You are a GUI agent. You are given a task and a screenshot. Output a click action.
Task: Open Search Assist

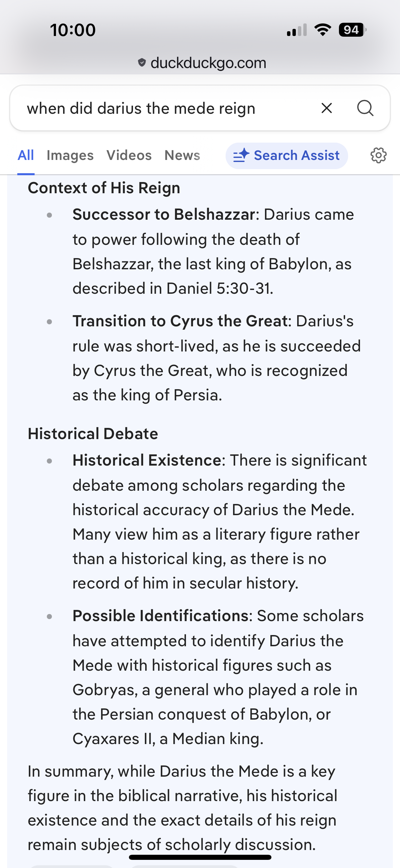pos(287,156)
